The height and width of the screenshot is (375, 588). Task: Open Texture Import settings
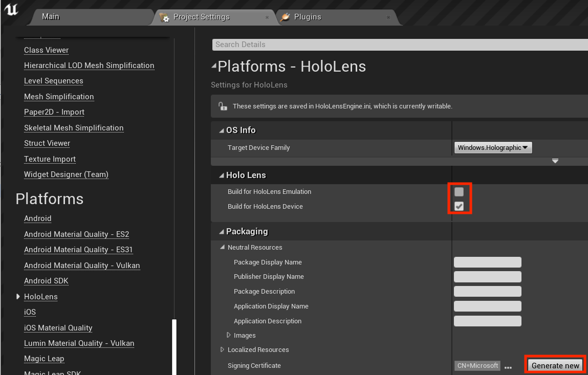pos(50,159)
